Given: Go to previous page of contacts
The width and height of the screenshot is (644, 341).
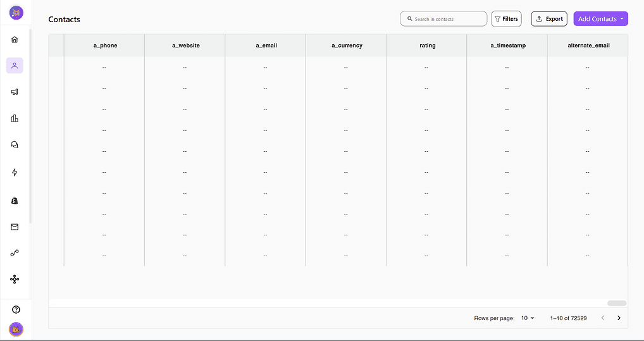Looking at the screenshot, I should click(x=603, y=318).
